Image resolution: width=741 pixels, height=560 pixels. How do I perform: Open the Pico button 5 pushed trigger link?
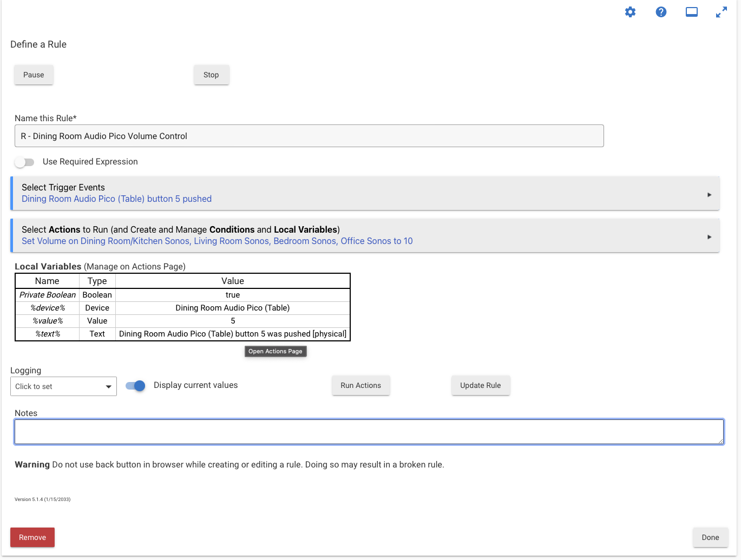pos(116,199)
